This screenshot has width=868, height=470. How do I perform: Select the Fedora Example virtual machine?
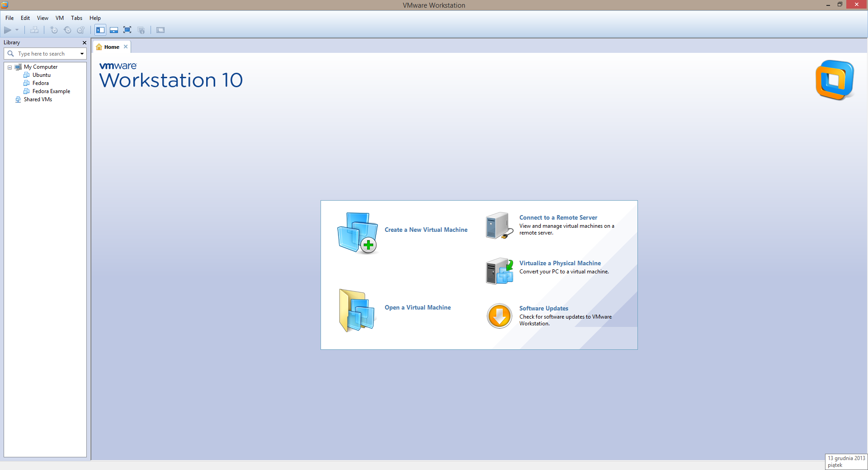tap(51, 91)
